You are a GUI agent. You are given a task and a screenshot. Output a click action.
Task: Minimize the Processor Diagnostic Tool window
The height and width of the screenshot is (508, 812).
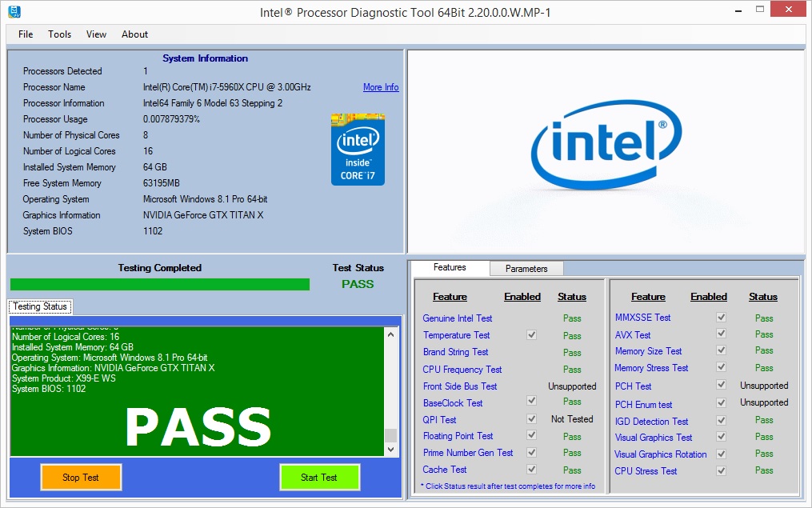click(738, 10)
